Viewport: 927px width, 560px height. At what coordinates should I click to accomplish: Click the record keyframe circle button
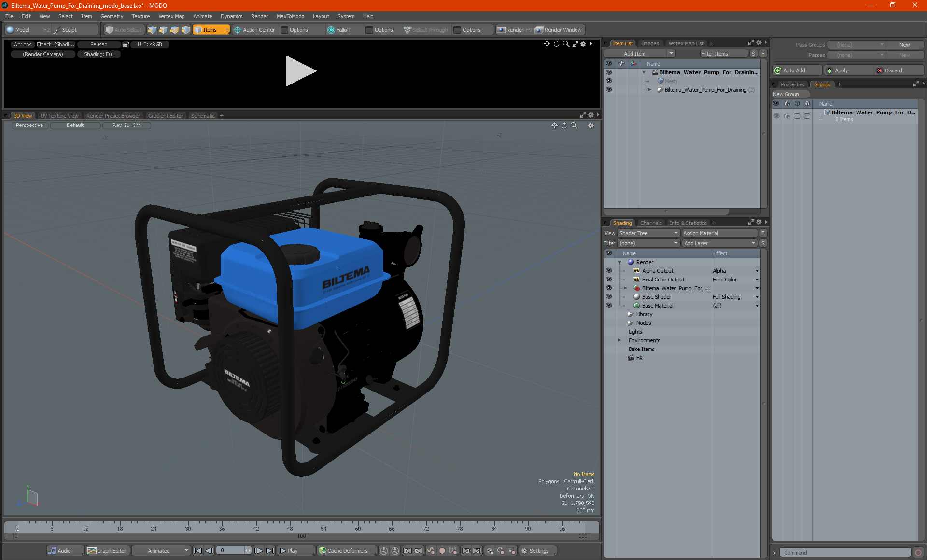coord(442,551)
